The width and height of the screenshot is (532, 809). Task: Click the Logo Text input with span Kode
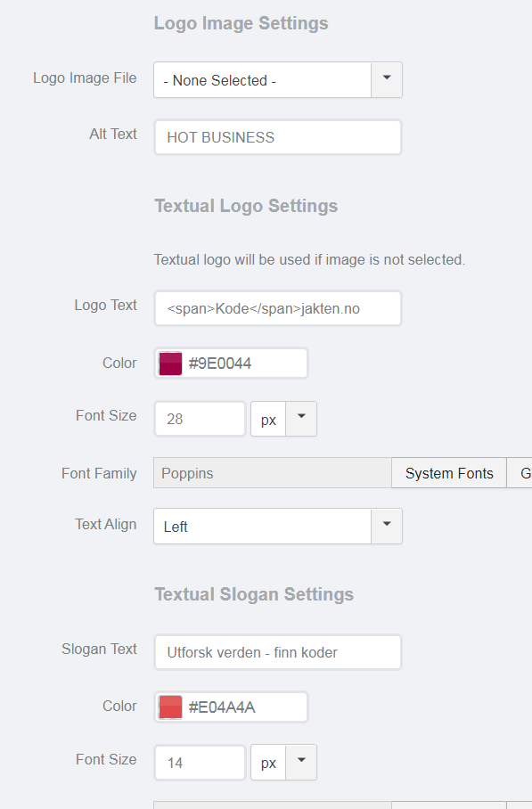(278, 308)
